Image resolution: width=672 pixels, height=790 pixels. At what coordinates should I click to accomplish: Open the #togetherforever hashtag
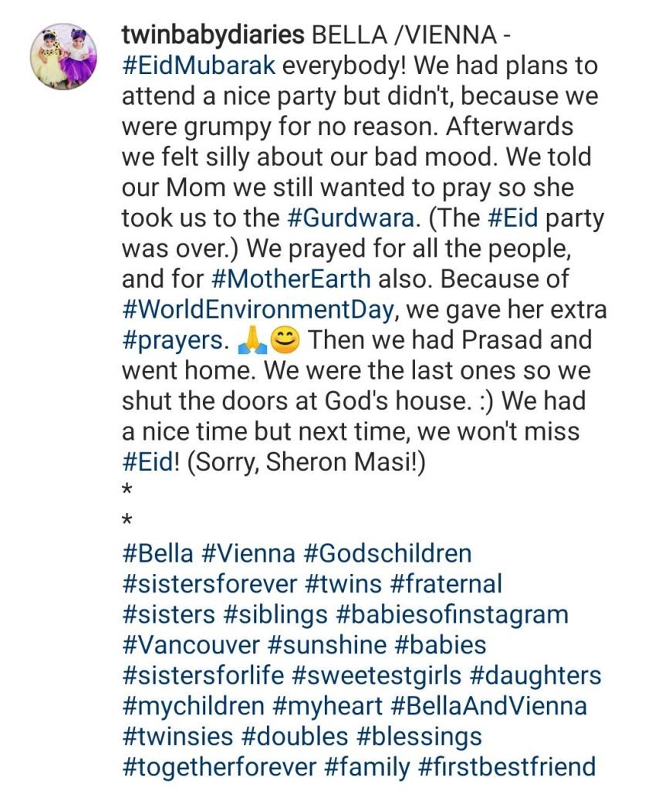pyautogui.click(x=220, y=767)
